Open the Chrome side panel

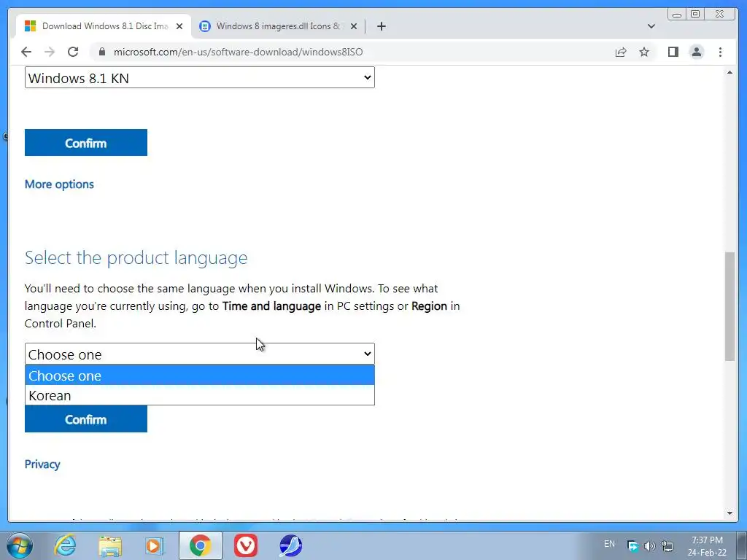pyautogui.click(x=673, y=52)
